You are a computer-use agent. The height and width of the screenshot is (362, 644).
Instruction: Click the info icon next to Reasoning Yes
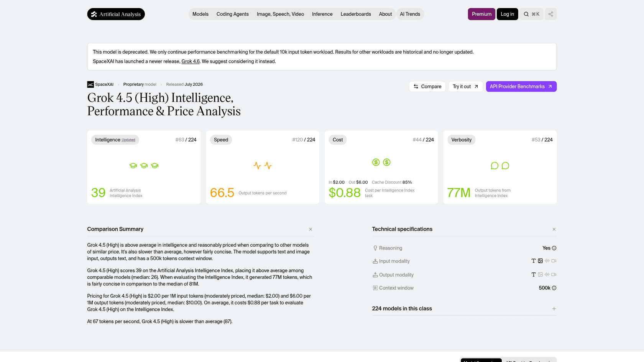pos(554,248)
